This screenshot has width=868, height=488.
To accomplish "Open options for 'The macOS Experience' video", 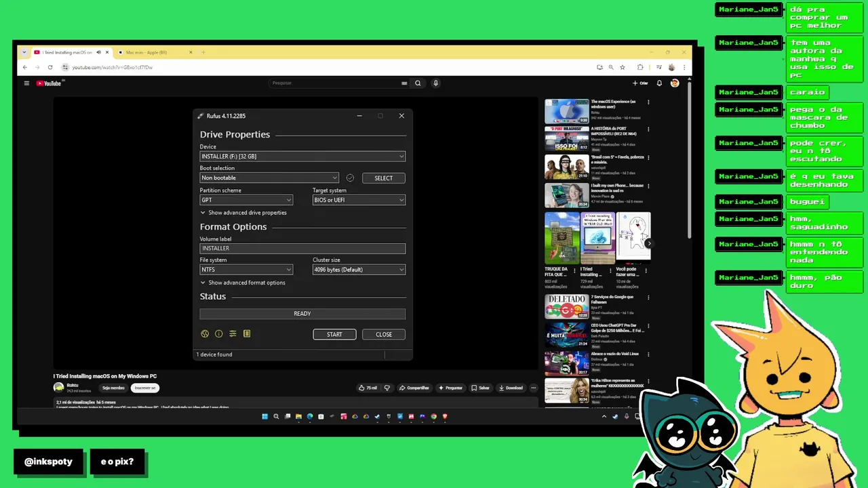I will point(648,102).
